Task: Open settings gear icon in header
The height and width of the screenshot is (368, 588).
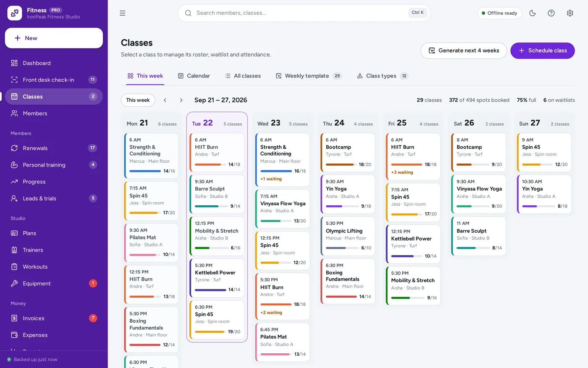Action: [x=570, y=13]
